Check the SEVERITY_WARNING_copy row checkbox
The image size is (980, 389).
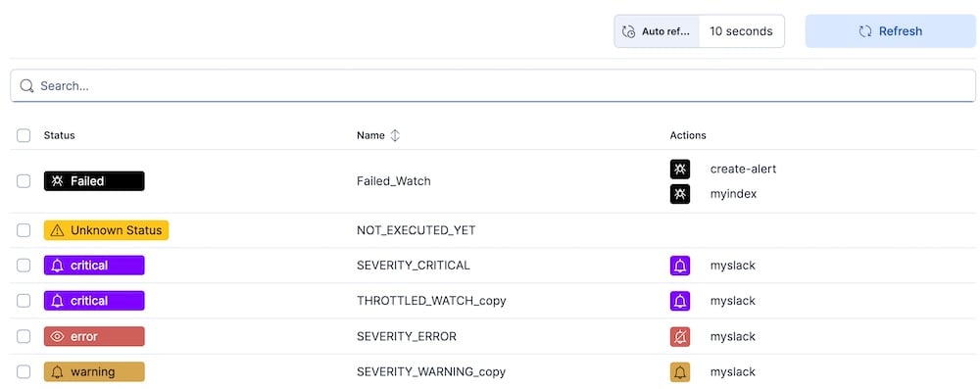click(24, 372)
